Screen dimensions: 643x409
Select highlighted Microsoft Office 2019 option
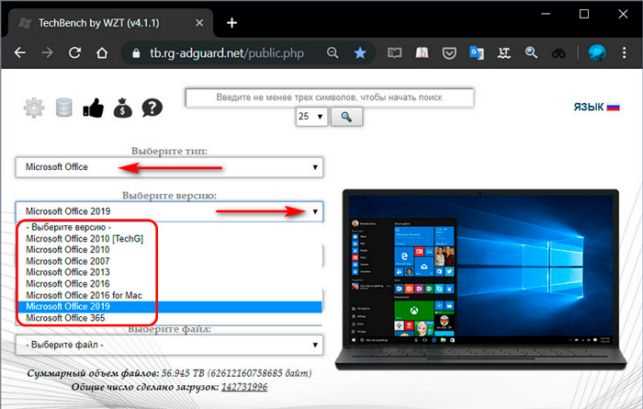click(169, 306)
